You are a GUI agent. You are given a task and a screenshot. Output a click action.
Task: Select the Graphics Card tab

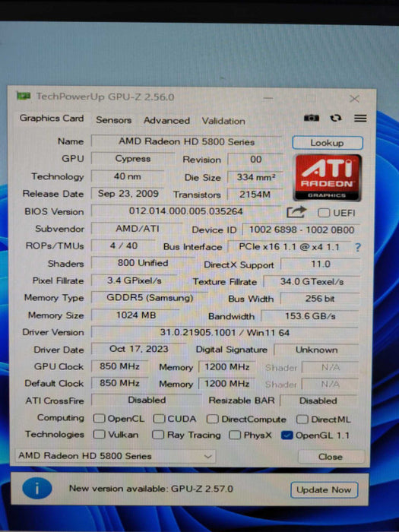[52, 119]
